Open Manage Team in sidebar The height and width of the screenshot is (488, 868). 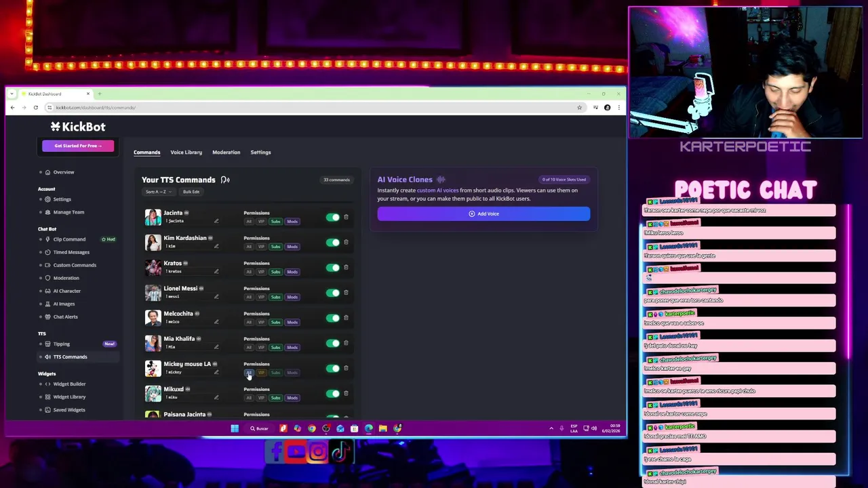tap(68, 212)
